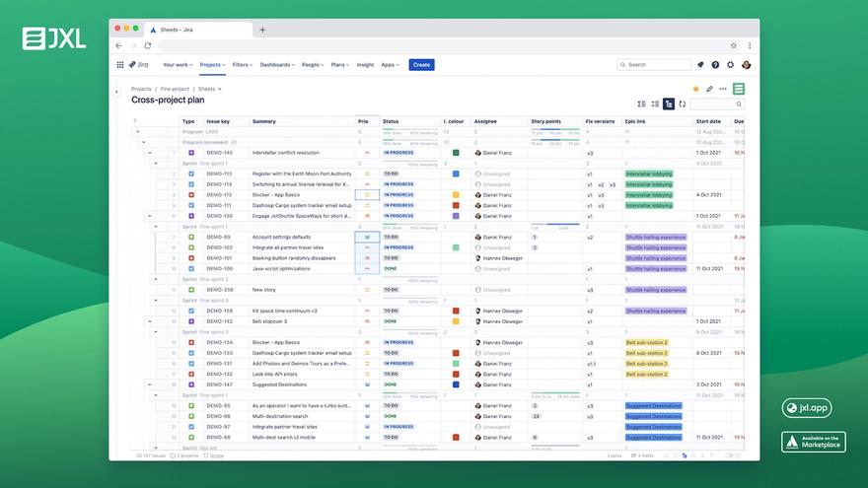Open issue key DEMO-113 link
The width and height of the screenshot is (868, 488).
pos(219,174)
